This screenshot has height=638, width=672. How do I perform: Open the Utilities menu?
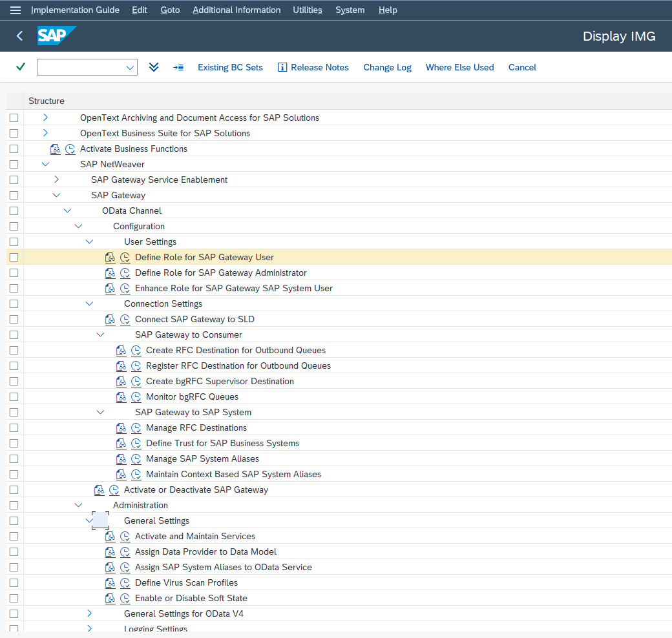tap(308, 10)
